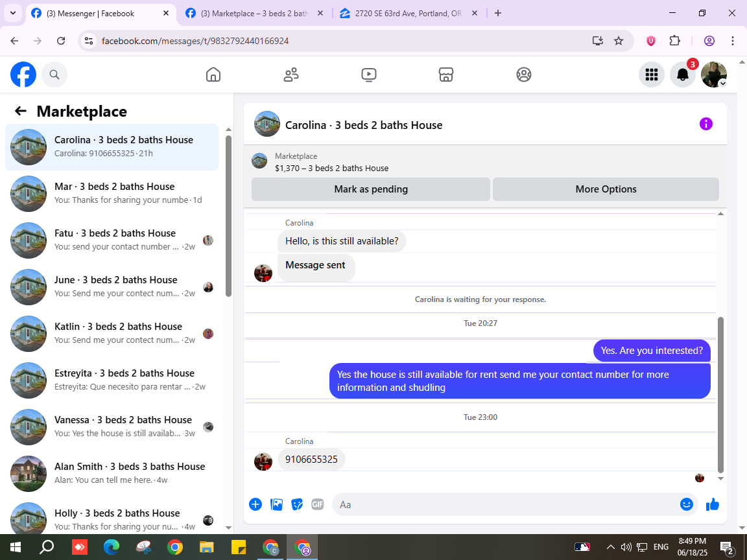The width and height of the screenshot is (747, 560).
Task: Click the message input field Aa
Action: (x=506, y=504)
